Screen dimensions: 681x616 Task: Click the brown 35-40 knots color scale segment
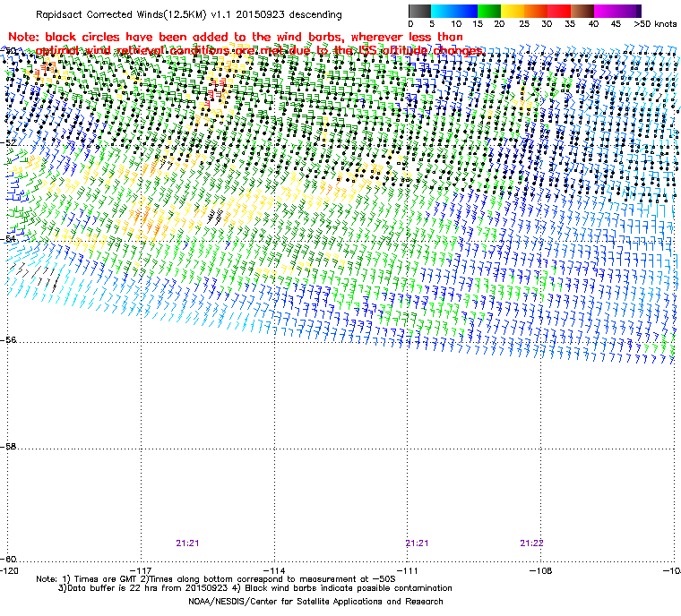point(582,11)
